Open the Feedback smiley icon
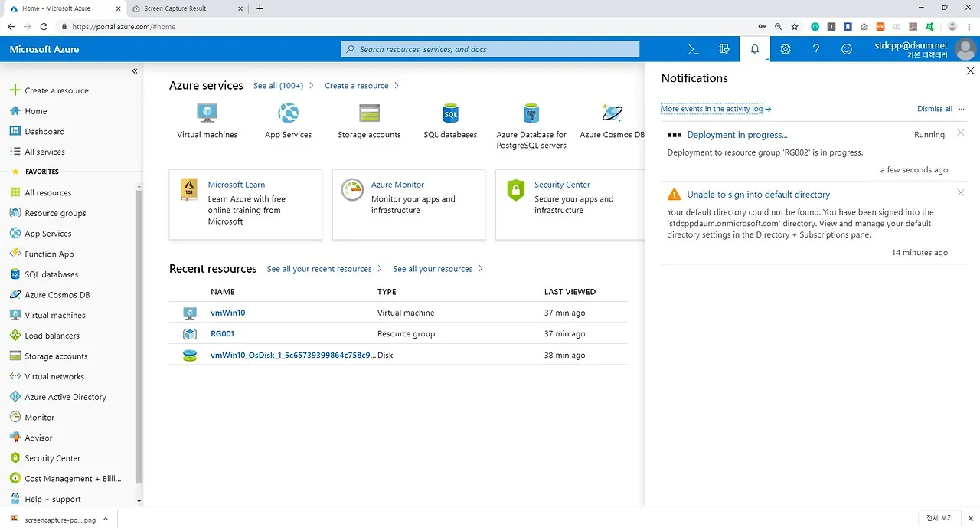Viewport: 980px width, 531px height. 847,49
